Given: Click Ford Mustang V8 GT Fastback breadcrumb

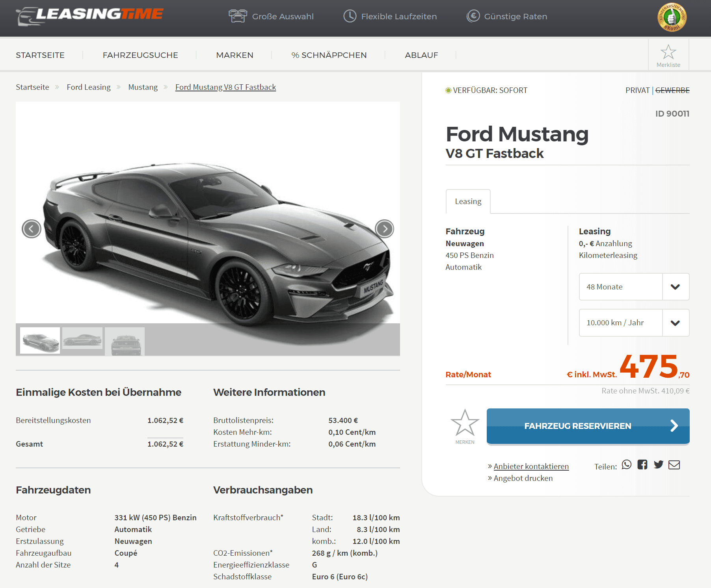Looking at the screenshot, I should (x=225, y=87).
